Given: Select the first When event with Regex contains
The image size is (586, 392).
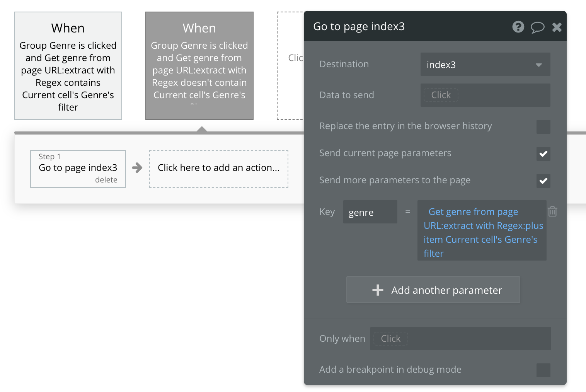Looking at the screenshot, I should (x=68, y=66).
